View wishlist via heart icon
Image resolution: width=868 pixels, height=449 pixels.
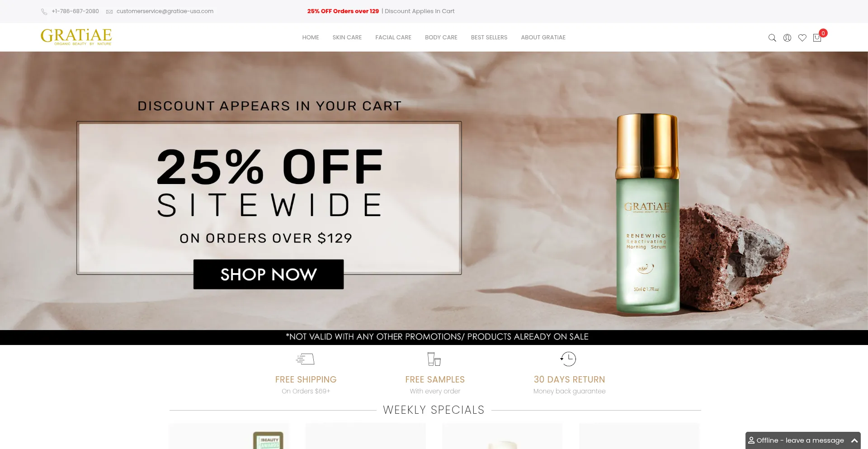tap(802, 38)
